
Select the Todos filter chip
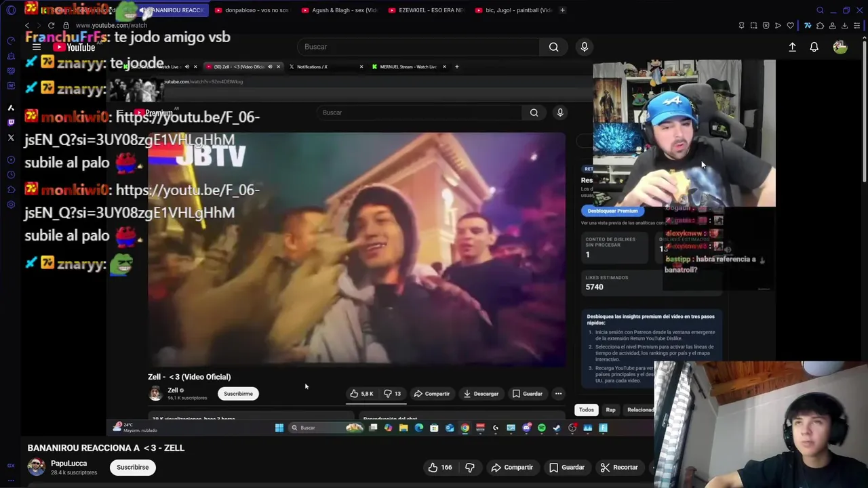(x=587, y=410)
